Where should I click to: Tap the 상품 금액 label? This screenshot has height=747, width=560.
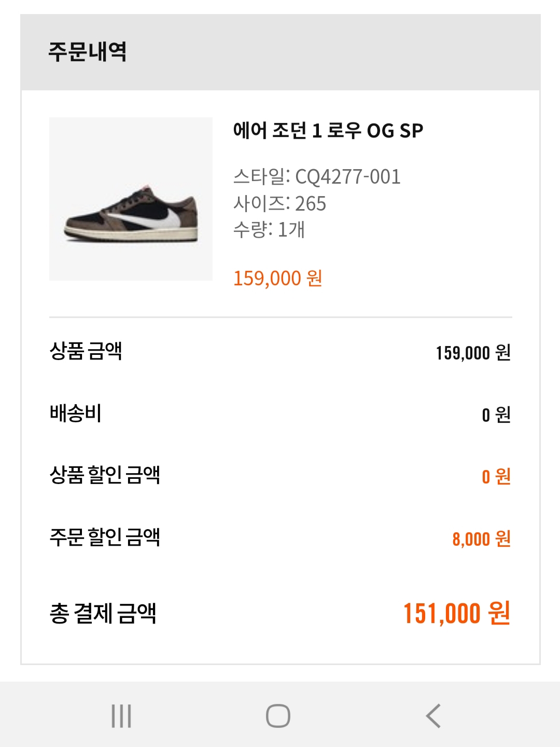coord(86,351)
